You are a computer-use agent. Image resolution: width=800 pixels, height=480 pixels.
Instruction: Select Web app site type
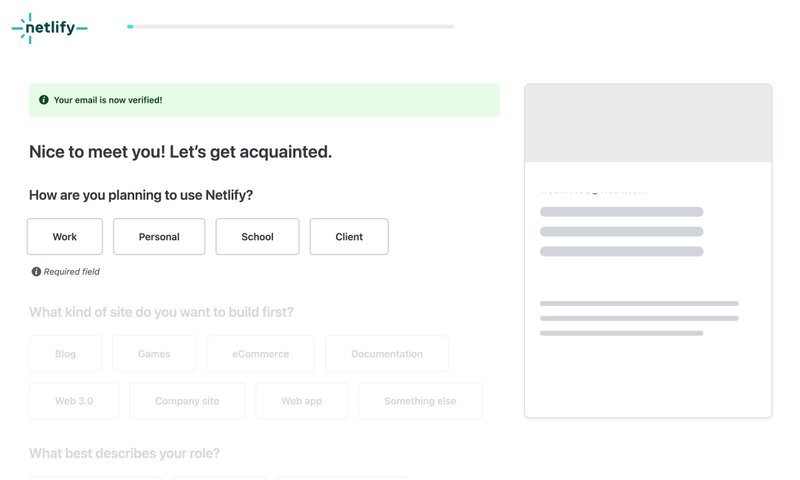click(301, 401)
